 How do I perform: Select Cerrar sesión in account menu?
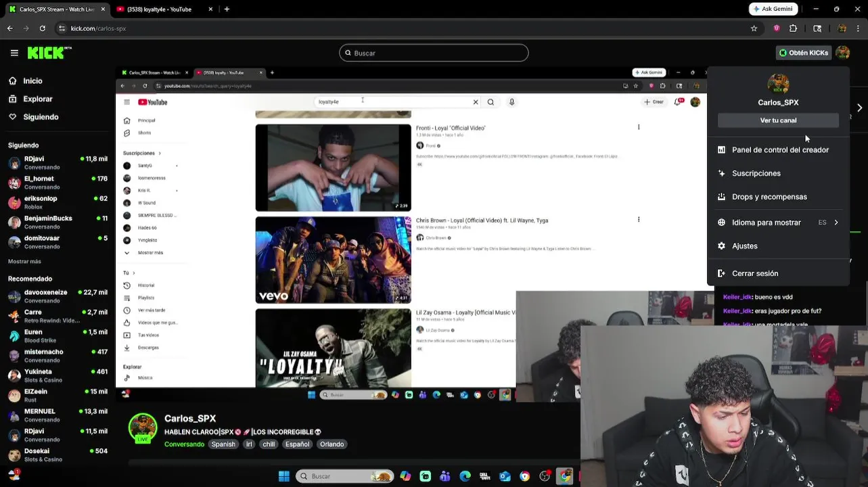778,274
